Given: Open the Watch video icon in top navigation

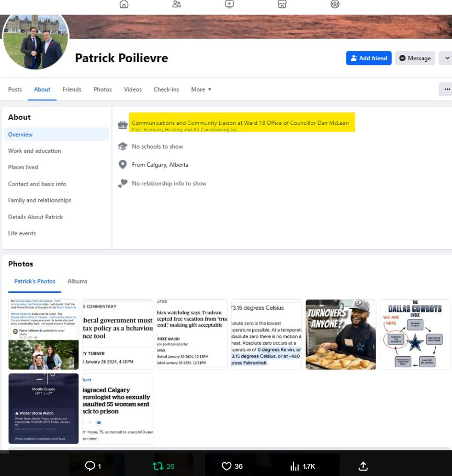Looking at the screenshot, I should pos(230,4).
